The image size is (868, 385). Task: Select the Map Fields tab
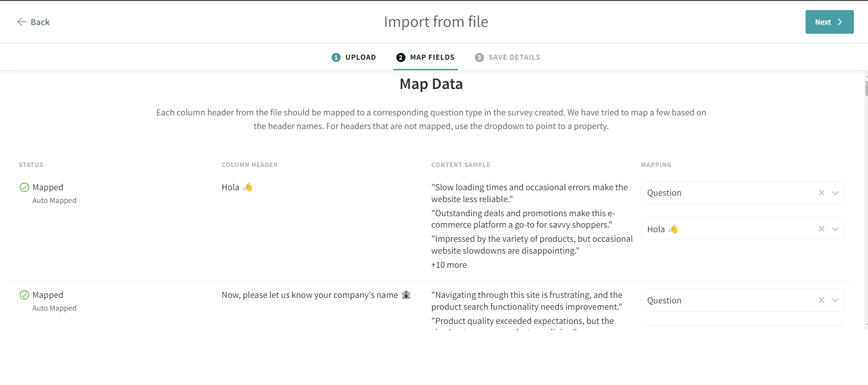(431, 57)
